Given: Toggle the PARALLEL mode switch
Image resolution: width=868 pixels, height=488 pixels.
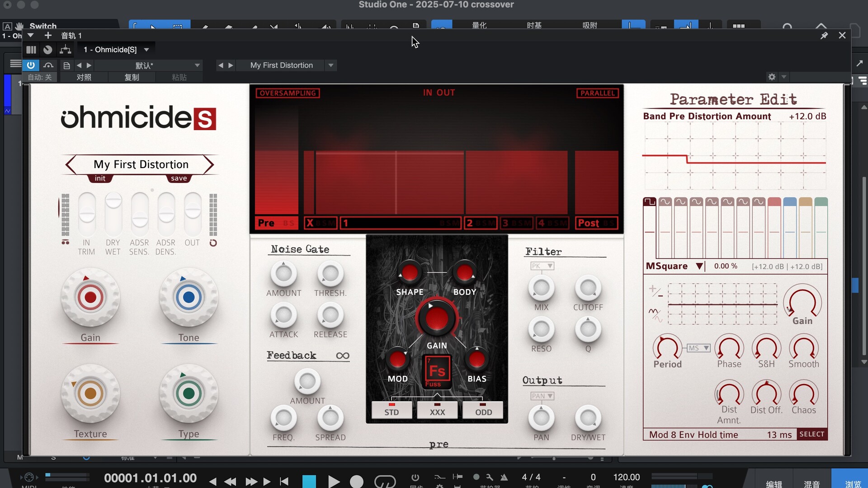Looking at the screenshot, I should tap(597, 93).
